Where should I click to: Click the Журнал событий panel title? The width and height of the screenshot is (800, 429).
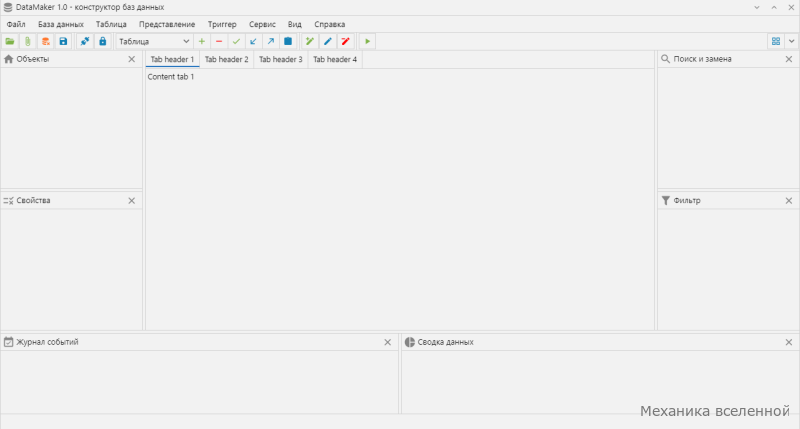click(47, 342)
